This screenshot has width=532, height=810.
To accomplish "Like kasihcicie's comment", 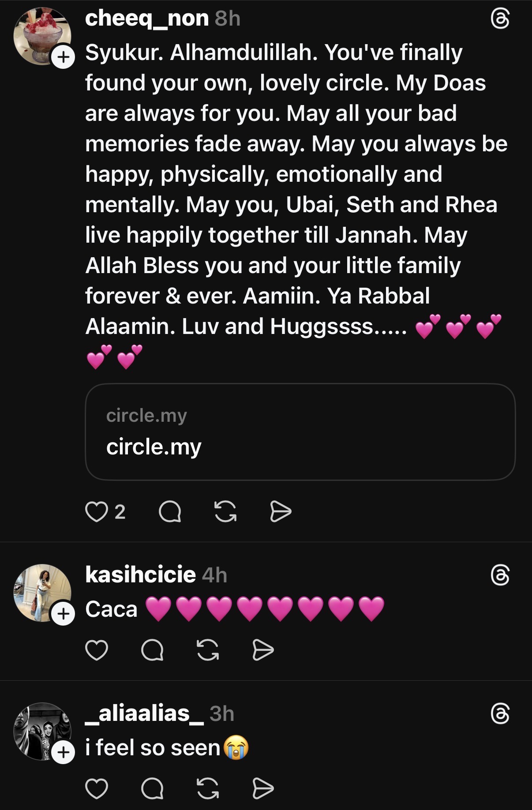I will [97, 650].
